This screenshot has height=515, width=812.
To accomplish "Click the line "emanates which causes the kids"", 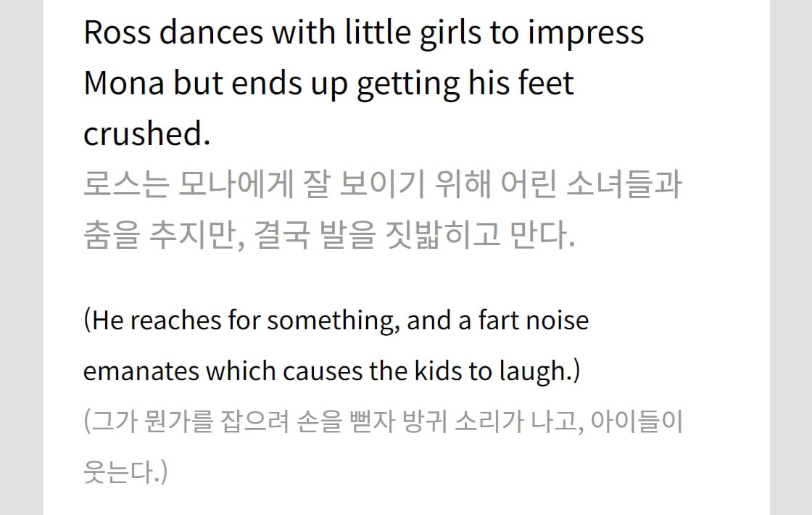I will (x=331, y=371).
